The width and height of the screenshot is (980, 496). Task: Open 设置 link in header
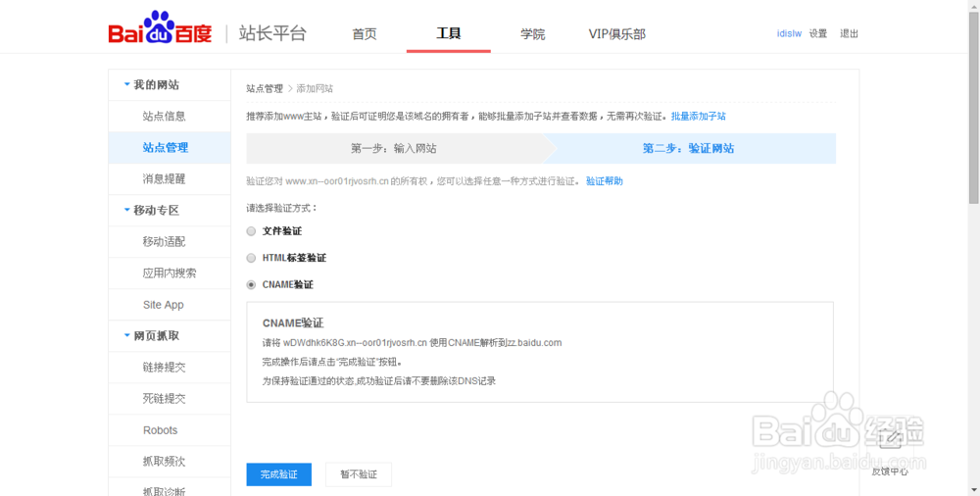(818, 33)
